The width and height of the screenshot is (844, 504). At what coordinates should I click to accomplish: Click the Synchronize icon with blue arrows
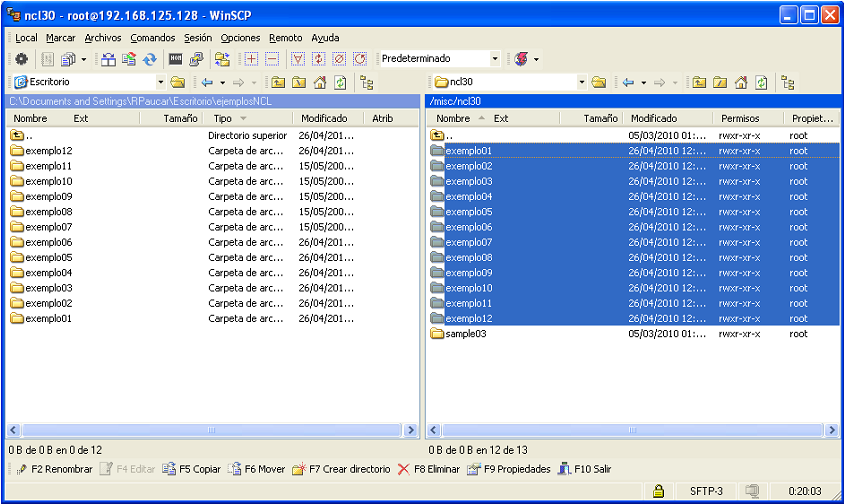click(149, 59)
